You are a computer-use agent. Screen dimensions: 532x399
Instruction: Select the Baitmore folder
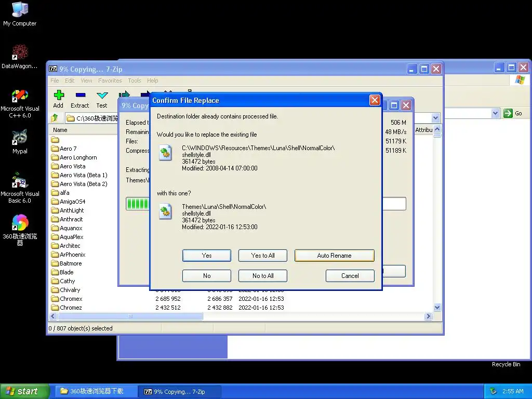pos(66,263)
